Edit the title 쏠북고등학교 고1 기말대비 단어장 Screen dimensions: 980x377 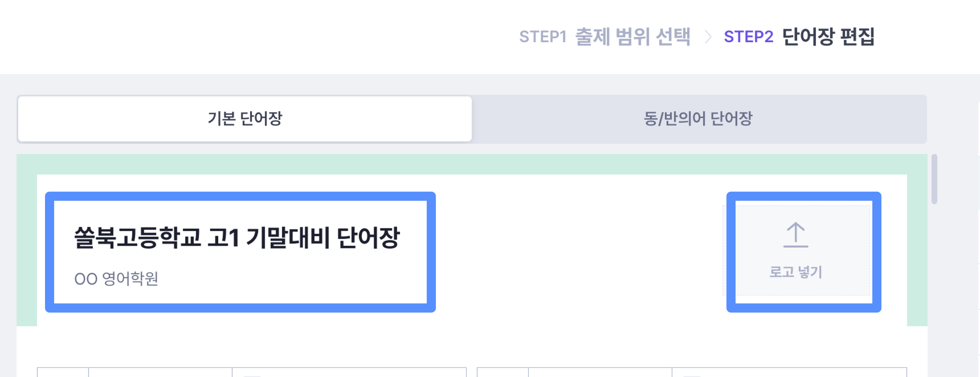tap(237, 238)
